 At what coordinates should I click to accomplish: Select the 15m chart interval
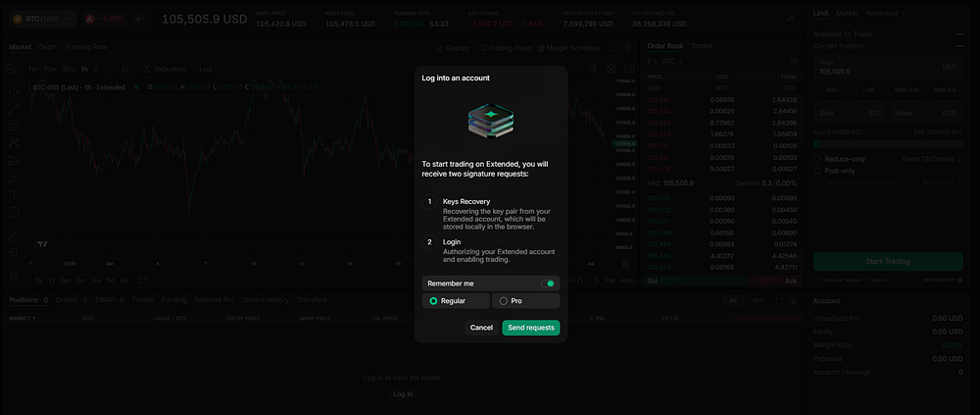[50, 69]
